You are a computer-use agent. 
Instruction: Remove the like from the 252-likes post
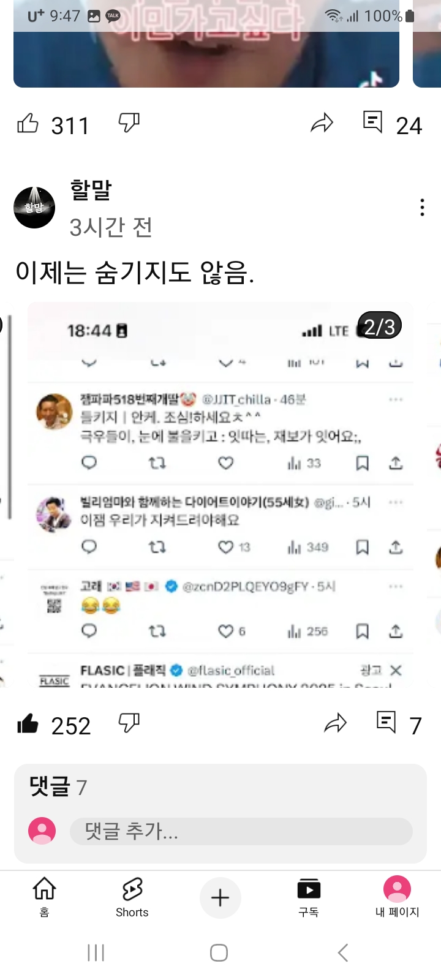tap(28, 724)
